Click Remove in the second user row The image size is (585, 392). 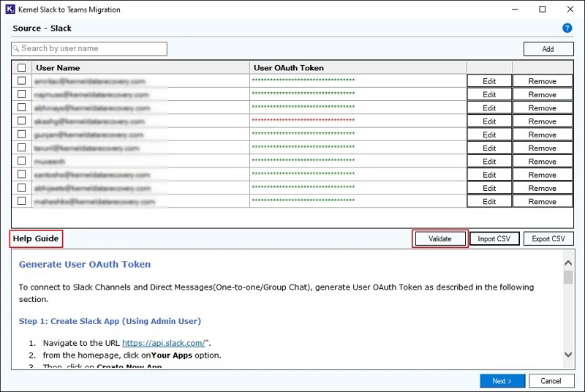(x=543, y=95)
